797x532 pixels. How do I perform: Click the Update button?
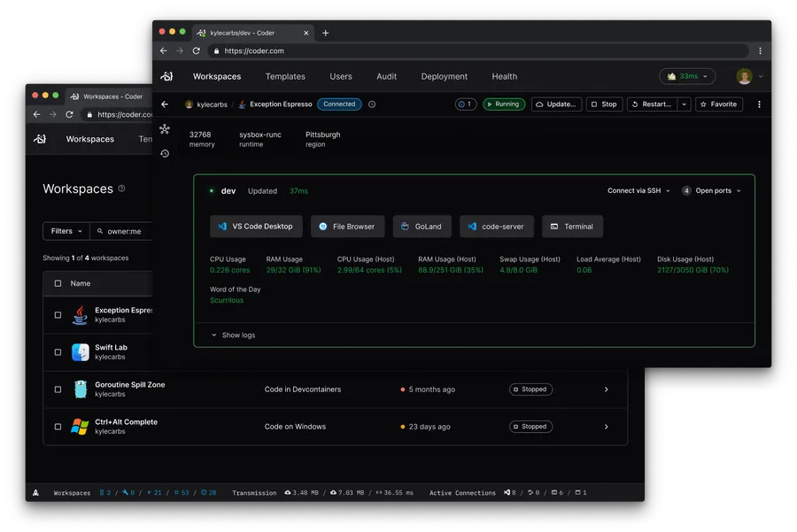(557, 104)
